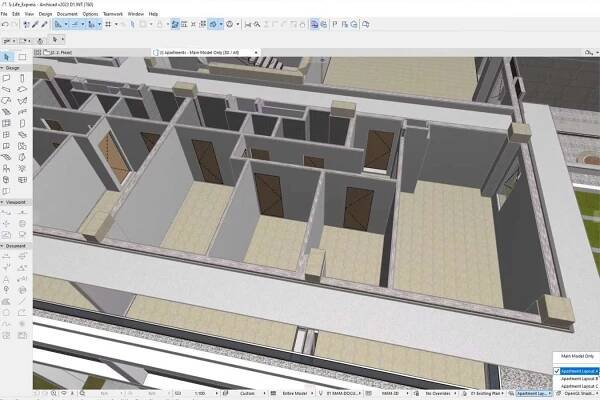Select the Arrow tool in toolbox
The width and height of the screenshot is (600, 400).
point(7,57)
